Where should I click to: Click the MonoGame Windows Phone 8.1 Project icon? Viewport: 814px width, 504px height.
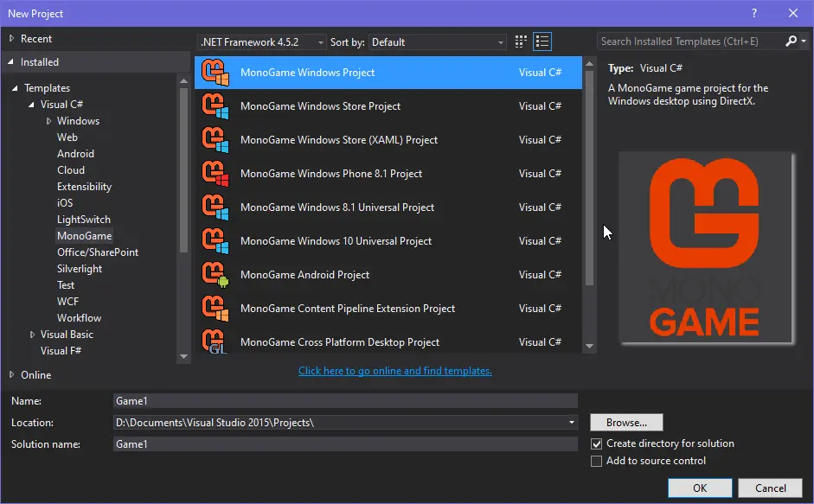click(x=215, y=174)
